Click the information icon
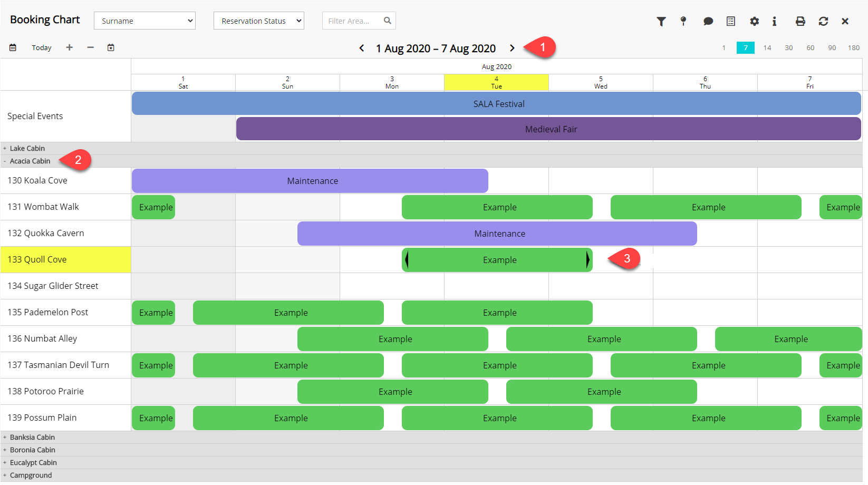Viewport: 868px width, 485px height. click(x=774, y=21)
